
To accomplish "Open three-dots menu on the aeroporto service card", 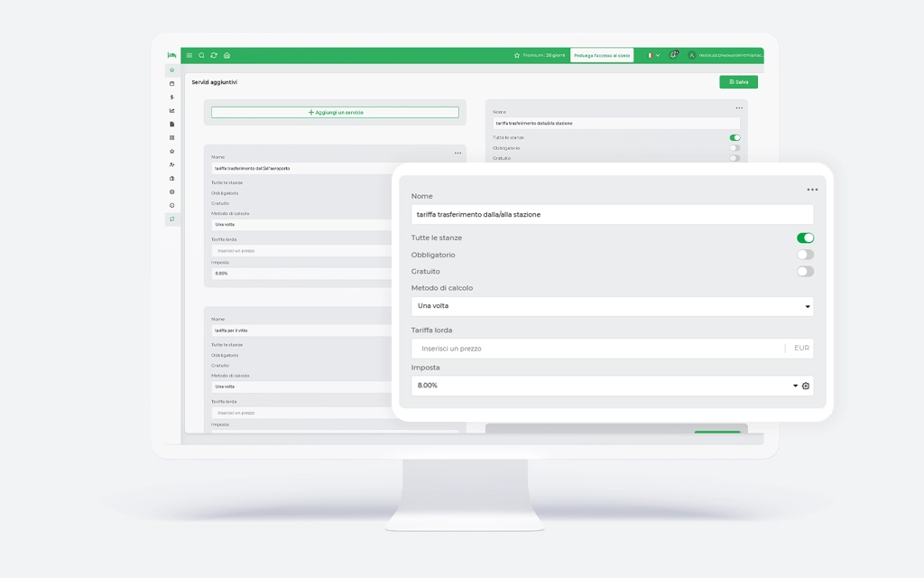I will click(457, 153).
